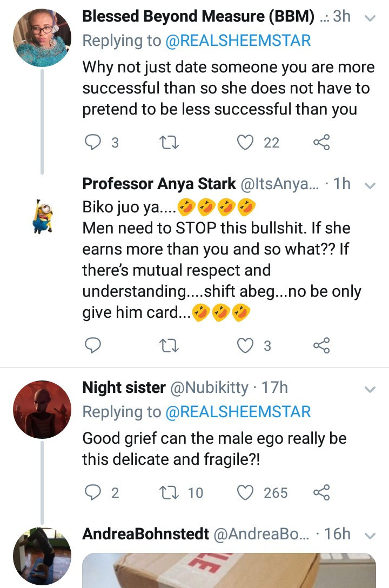Open options chevron on Night sister tweet
Viewport: 389px width, 588px height.
370,390
